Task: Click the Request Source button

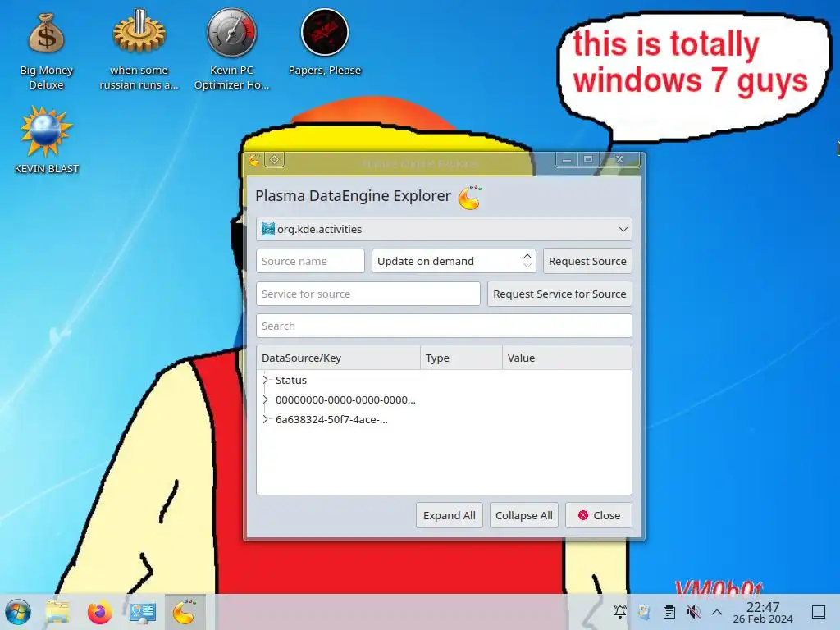Action: pos(587,261)
